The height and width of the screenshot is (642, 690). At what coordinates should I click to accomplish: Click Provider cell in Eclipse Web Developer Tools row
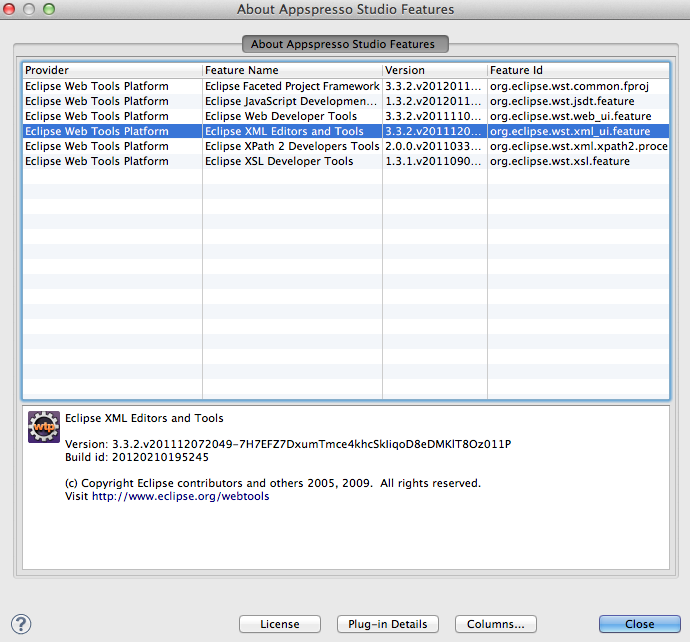pyautogui.click(x=112, y=116)
